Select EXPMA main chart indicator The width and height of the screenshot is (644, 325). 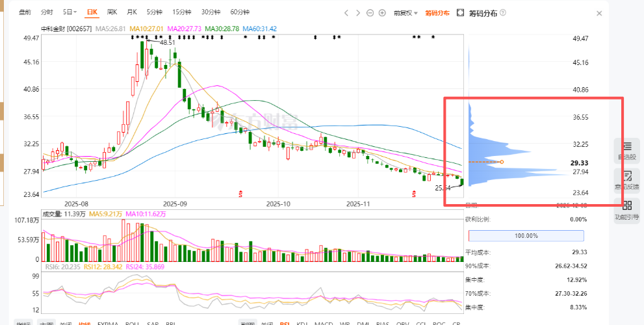[109, 322]
